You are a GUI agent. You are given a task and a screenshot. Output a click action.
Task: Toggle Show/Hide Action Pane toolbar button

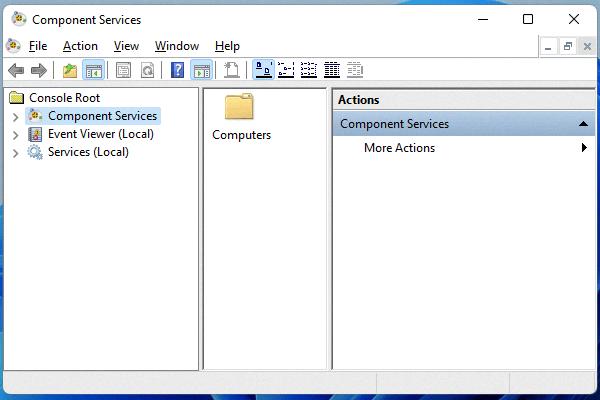(201, 70)
